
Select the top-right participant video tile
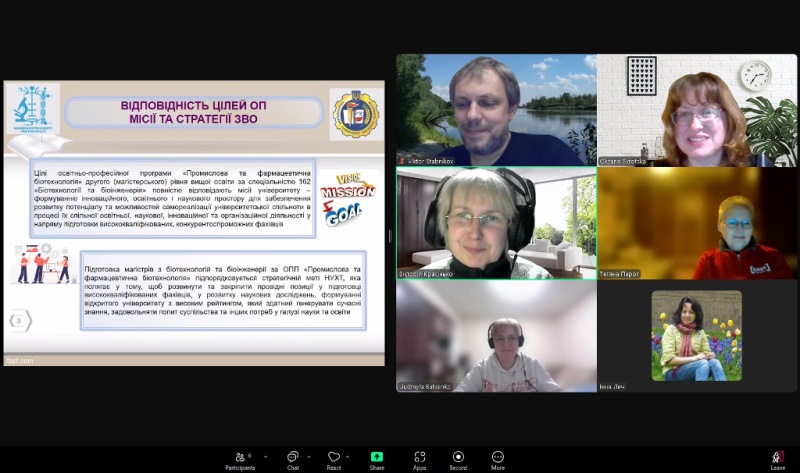[697, 110]
